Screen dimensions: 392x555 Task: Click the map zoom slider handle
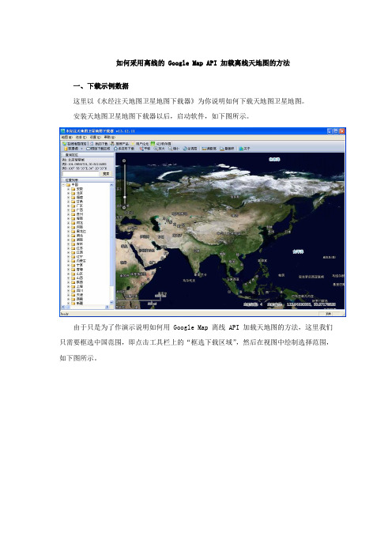coord(124,198)
